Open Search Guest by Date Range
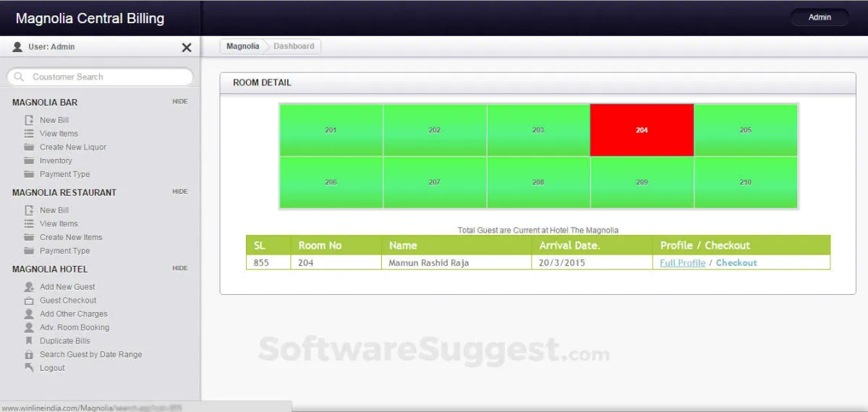Image resolution: width=868 pixels, height=412 pixels. pyautogui.click(x=91, y=354)
